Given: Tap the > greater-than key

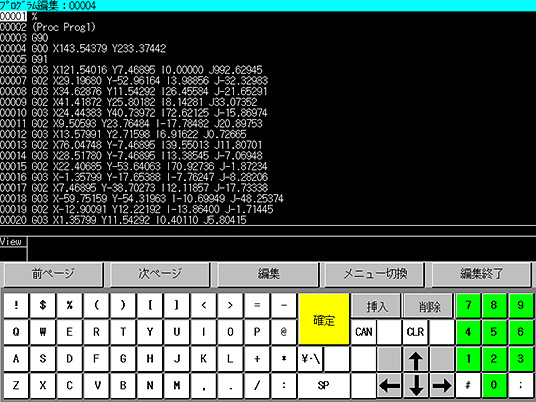Looking at the screenshot, I should coord(230,305).
